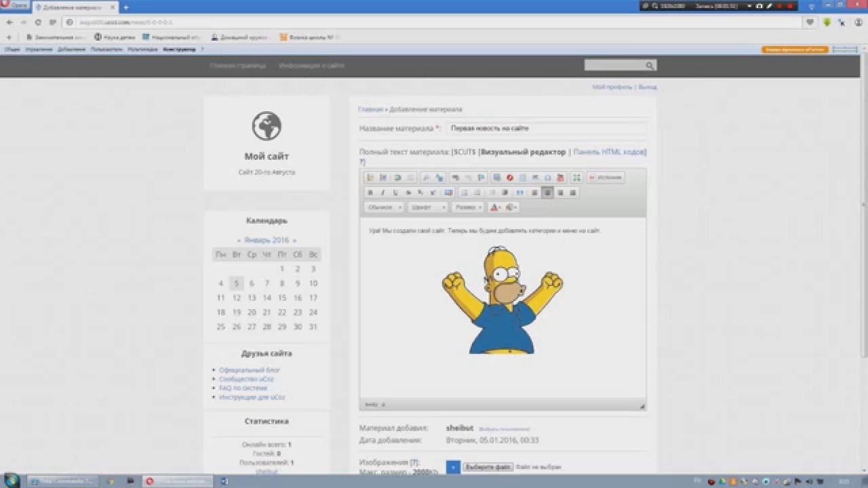Click the browser address bar
Screen dimensions: 868x488
tap(434, 22)
